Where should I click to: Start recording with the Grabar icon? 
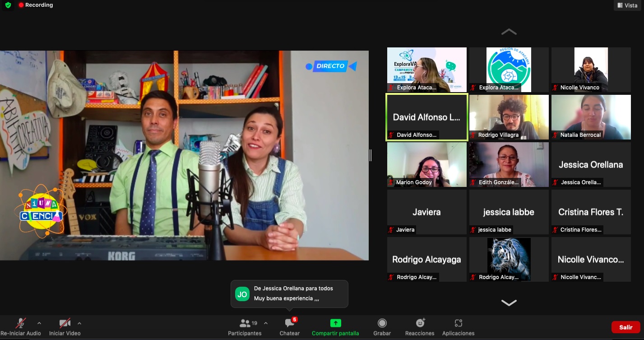click(x=382, y=323)
